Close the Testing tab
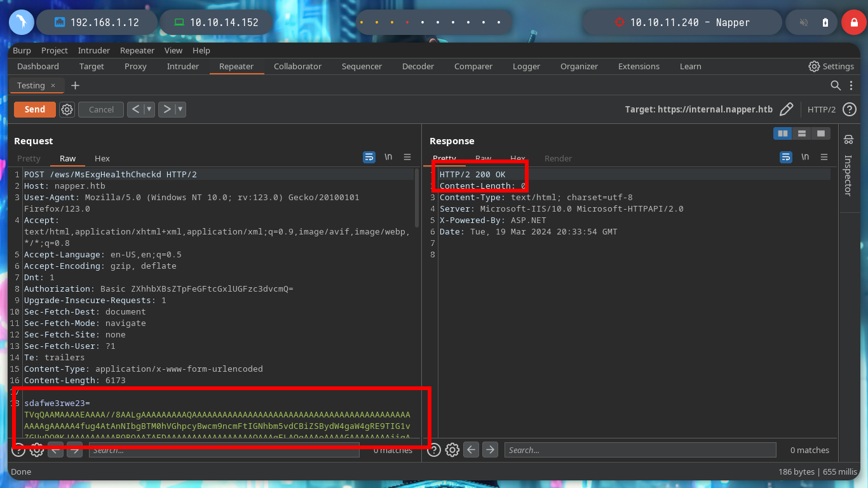 coord(53,85)
